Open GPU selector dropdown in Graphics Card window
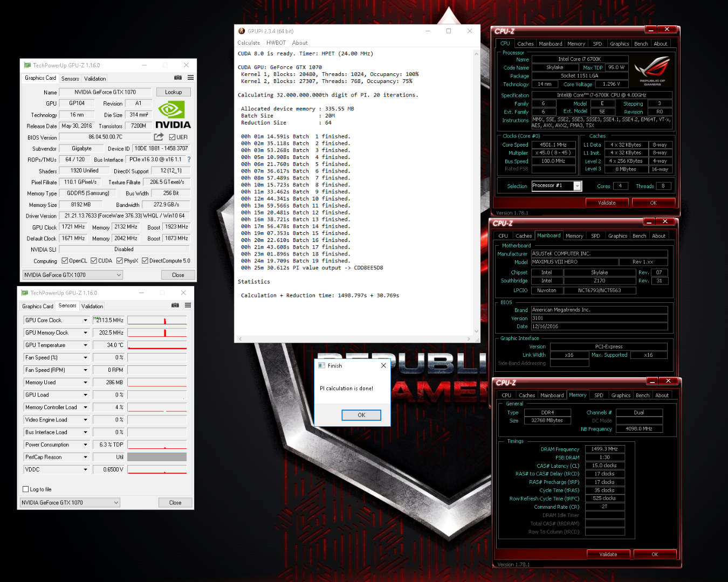 coord(72,275)
